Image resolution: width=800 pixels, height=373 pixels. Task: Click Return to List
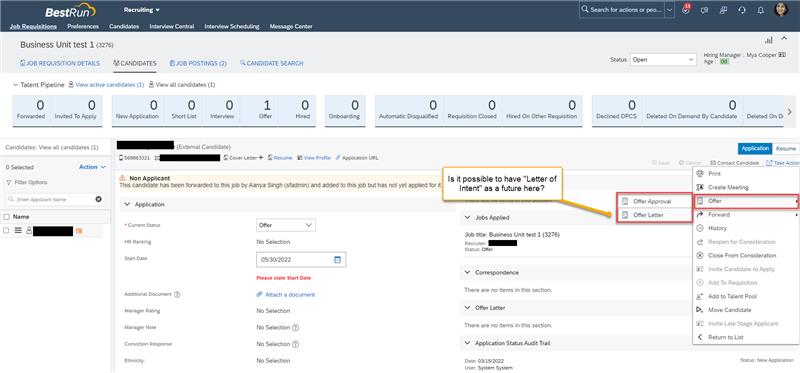(745, 337)
